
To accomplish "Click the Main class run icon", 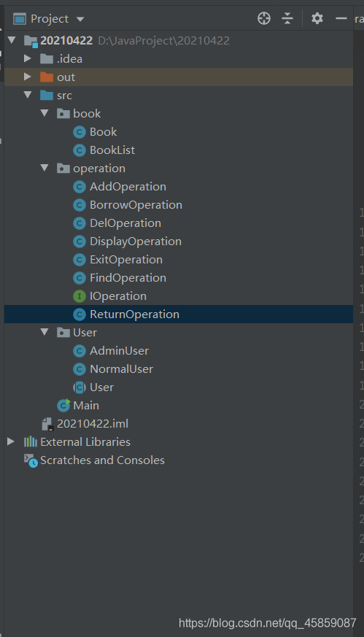I will 63,406.
